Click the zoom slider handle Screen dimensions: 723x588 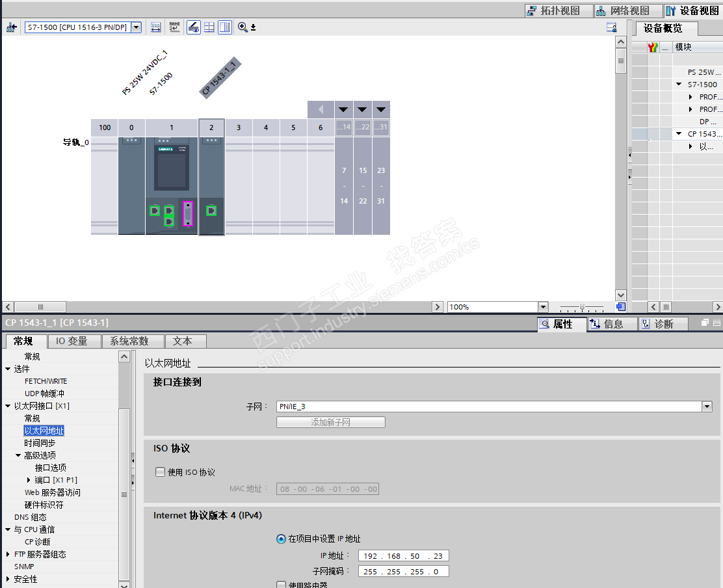[x=582, y=306]
